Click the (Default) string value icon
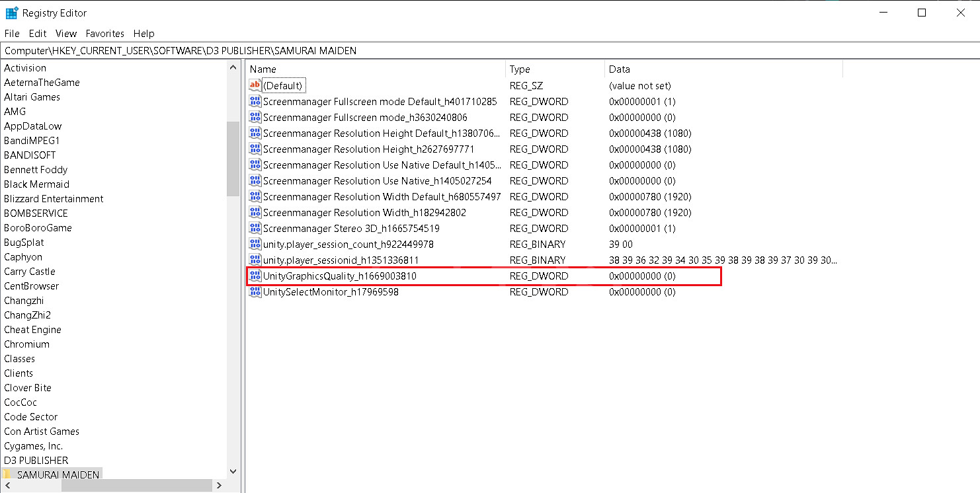This screenshot has width=980, height=493. (255, 85)
